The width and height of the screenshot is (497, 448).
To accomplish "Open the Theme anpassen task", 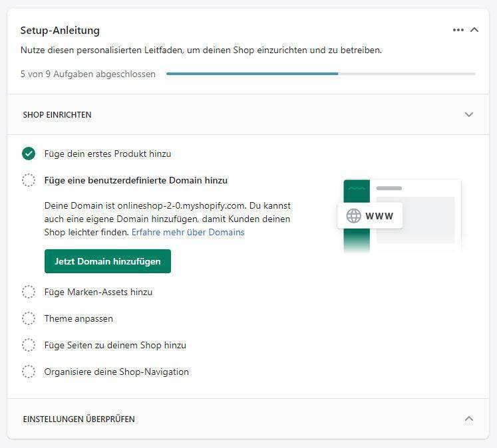I will pyautogui.click(x=79, y=318).
